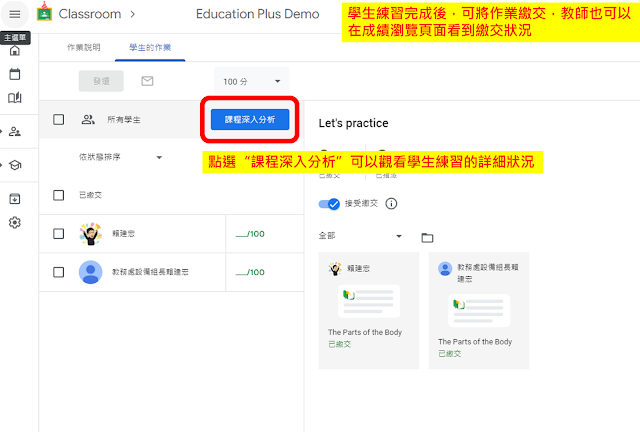
Task: Click 賴建宏 grade field __/100
Action: (250, 234)
